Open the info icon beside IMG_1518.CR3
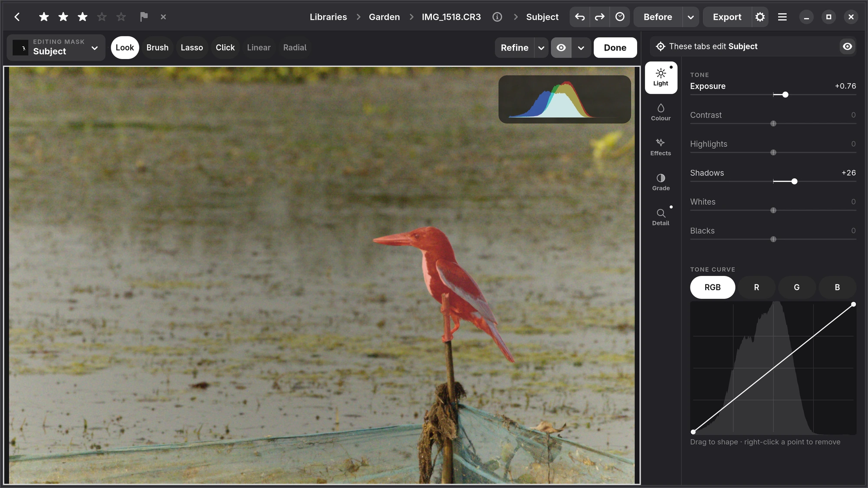 [497, 17]
